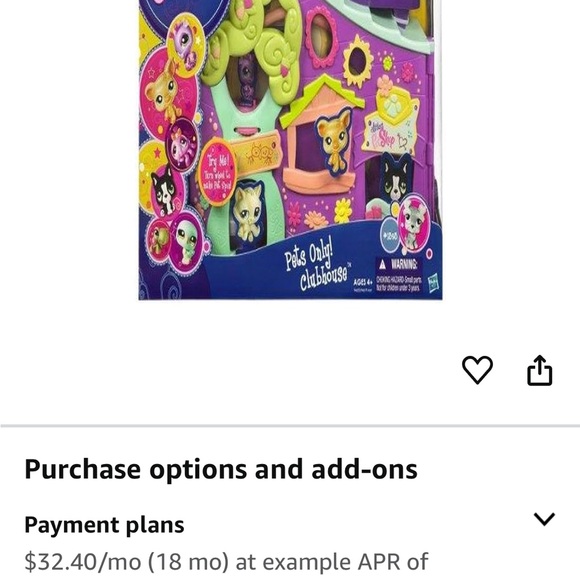Tap the yellow sunflower window
Viewport: 580px width, 580px height.
pos(358,60)
